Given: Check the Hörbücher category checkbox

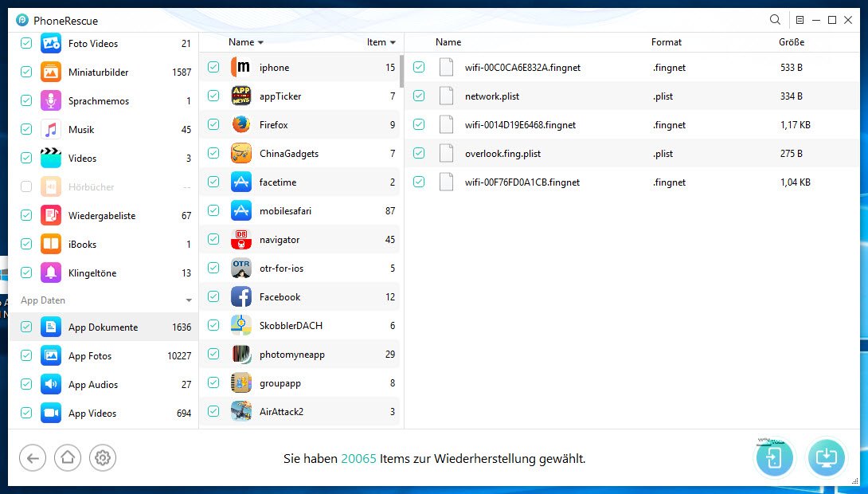Looking at the screenshot, I should pos(26,186).
